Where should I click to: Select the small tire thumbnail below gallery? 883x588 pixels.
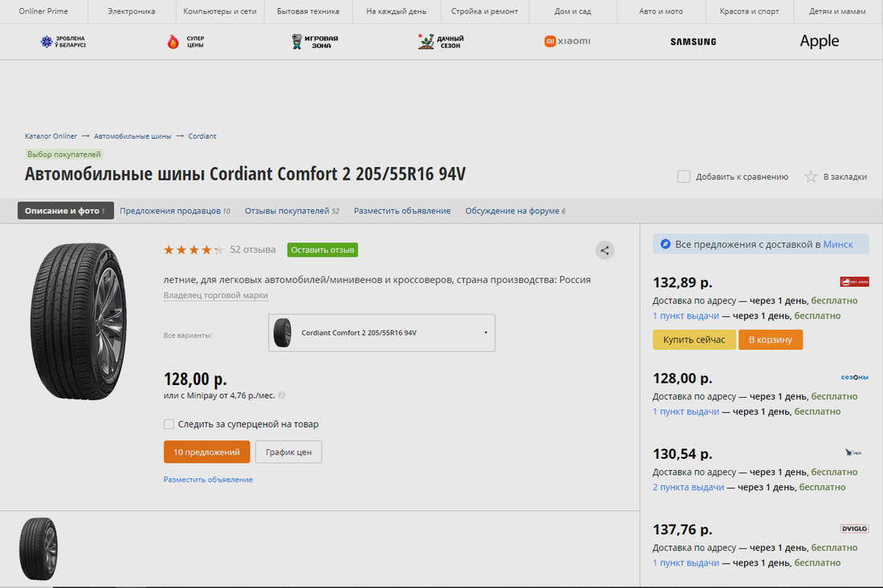point(39,549)
